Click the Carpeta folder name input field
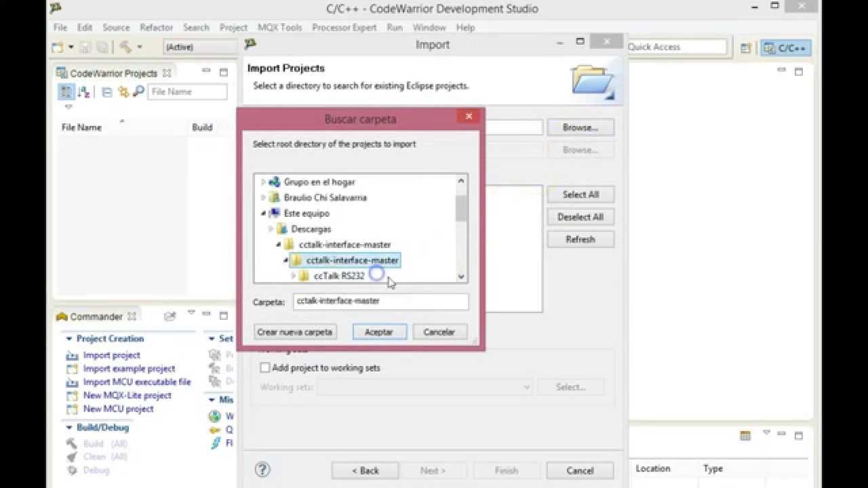This screenshot has height=488, width=868. tap(380, 302)
